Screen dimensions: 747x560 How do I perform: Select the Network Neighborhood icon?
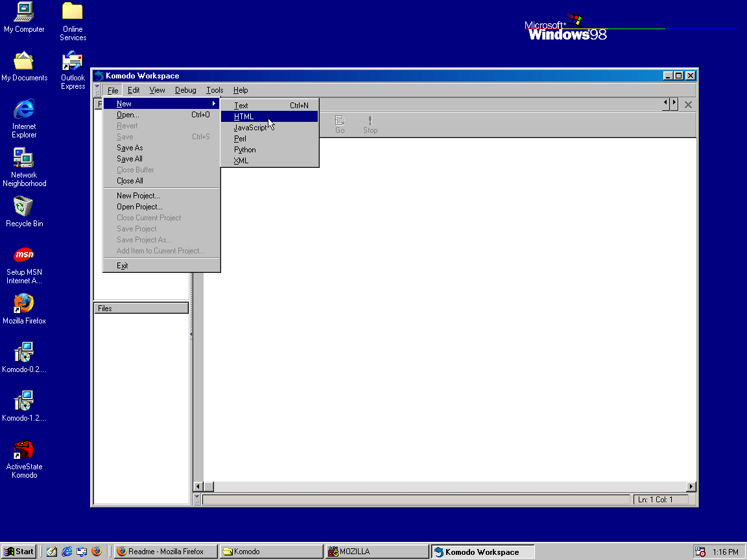24,167
